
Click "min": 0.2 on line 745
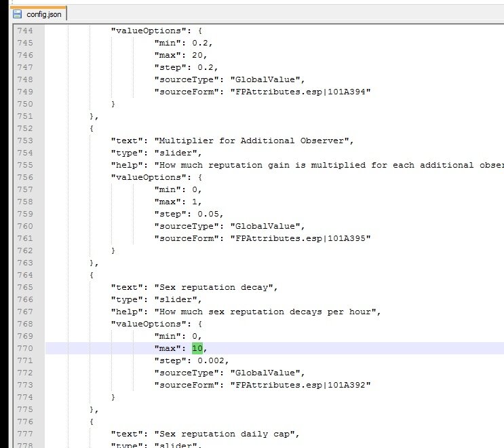pos(181,43)
